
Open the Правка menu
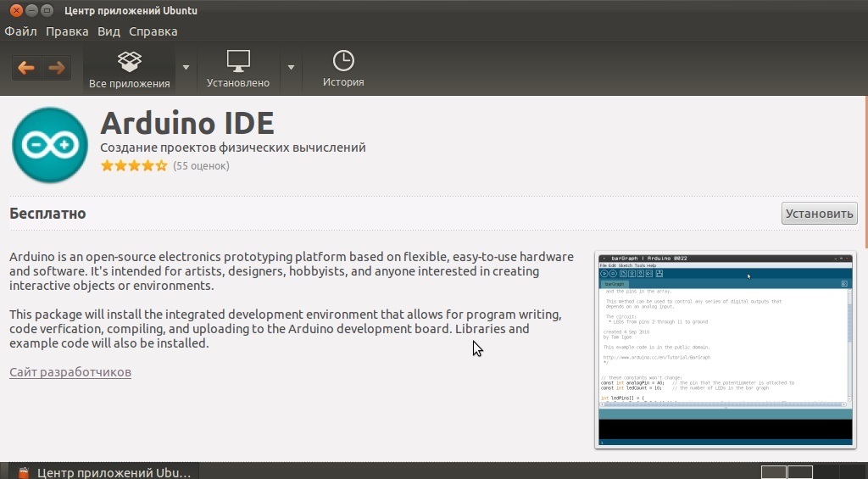point(67,31)
